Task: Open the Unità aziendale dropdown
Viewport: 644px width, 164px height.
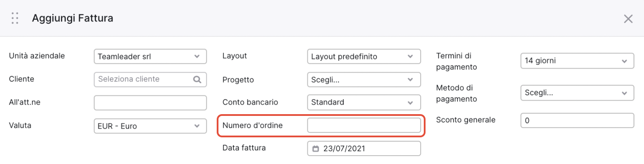Action: click(x=150, y=56)
